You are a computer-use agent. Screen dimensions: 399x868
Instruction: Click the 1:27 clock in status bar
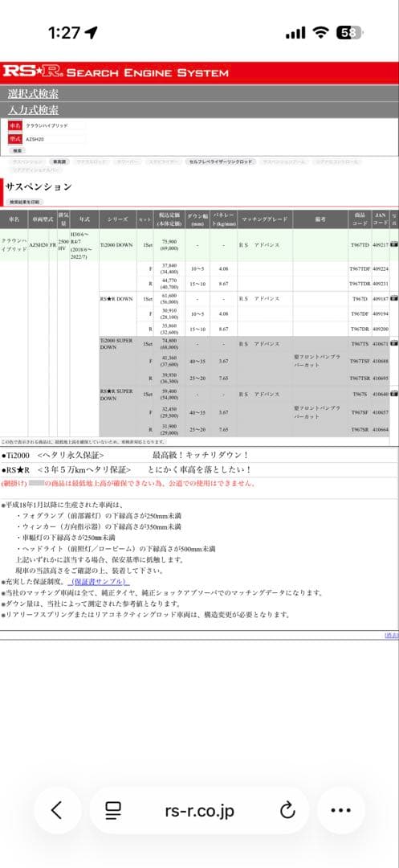tap(64, 33)
